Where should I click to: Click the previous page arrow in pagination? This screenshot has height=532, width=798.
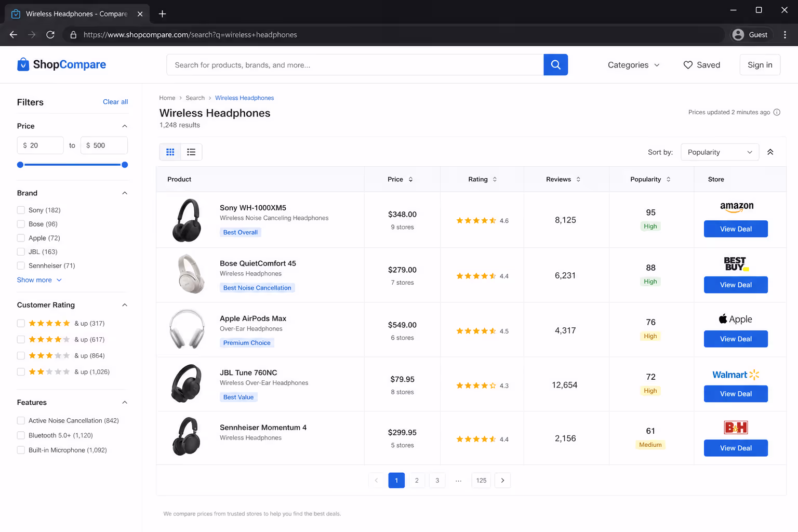pyautogui.click(x=376, y=481)
